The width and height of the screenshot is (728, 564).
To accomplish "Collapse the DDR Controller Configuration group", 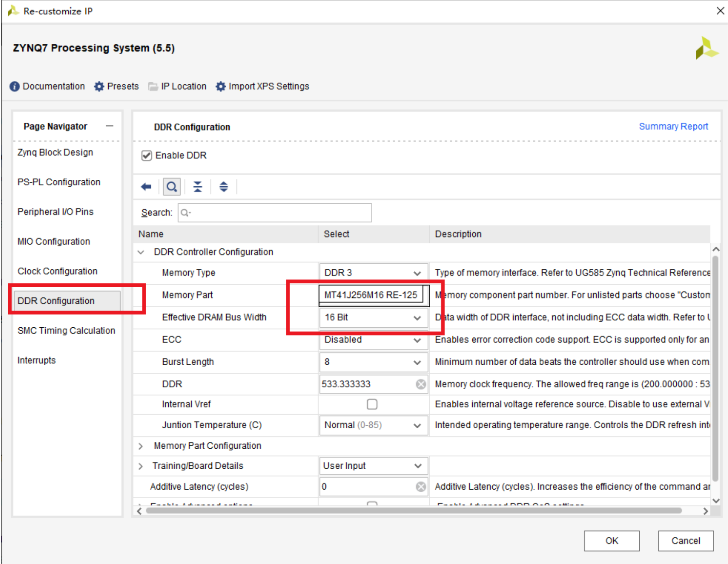I will pos(140,252).
